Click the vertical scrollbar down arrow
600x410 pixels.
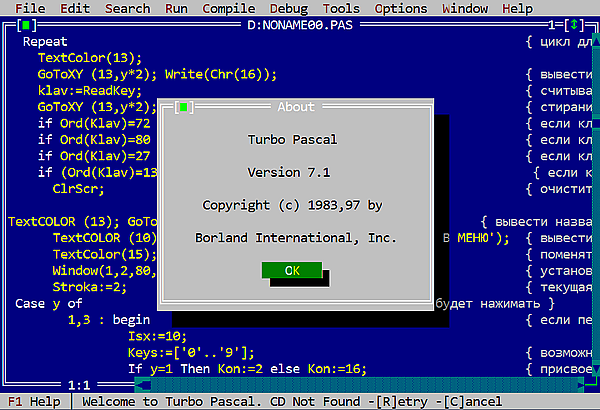pos(596,369)
